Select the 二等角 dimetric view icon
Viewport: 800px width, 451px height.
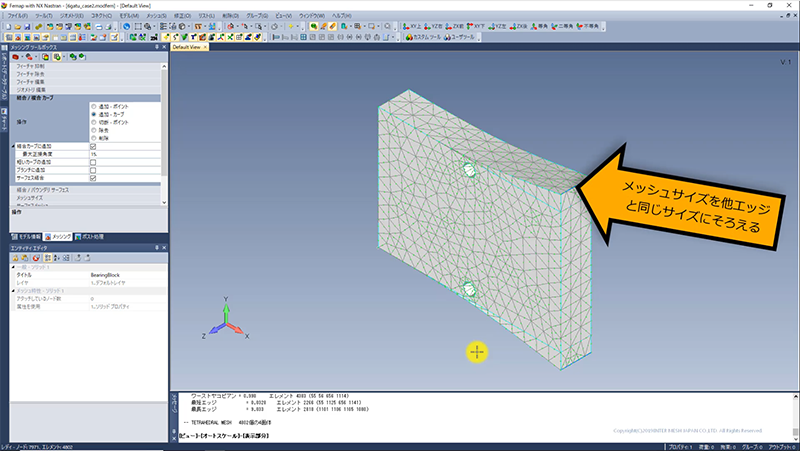[x=565, y=26]
